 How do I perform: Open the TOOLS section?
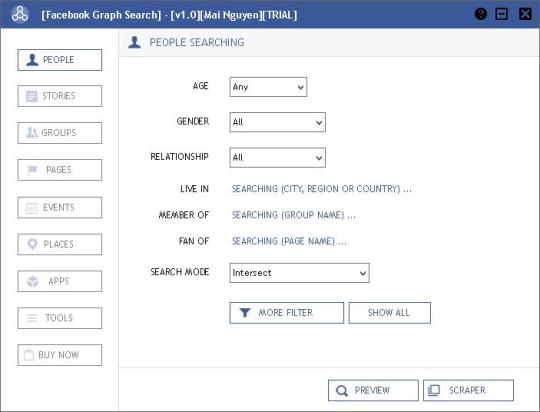tap(60, 318)
